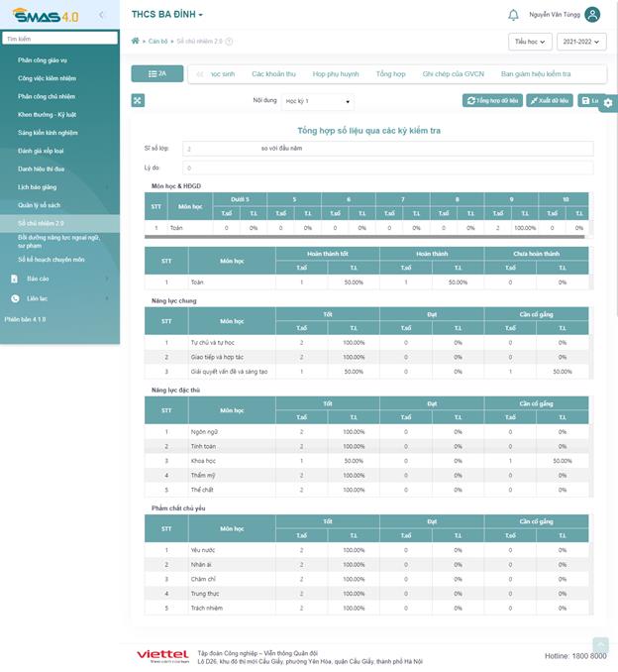The width and height of the screenshot is (618, 672).
Task: Open the notifications bell
Action: (513, 15)
